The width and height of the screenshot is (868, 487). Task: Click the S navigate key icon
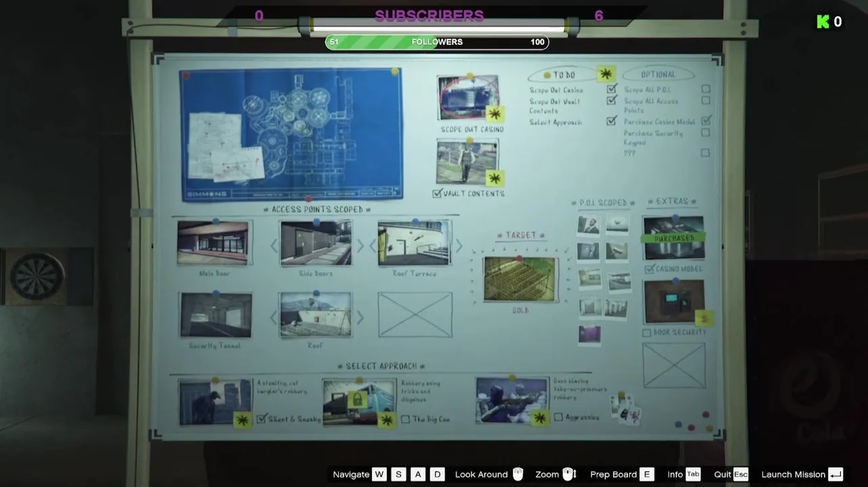[x=398, y=474]
